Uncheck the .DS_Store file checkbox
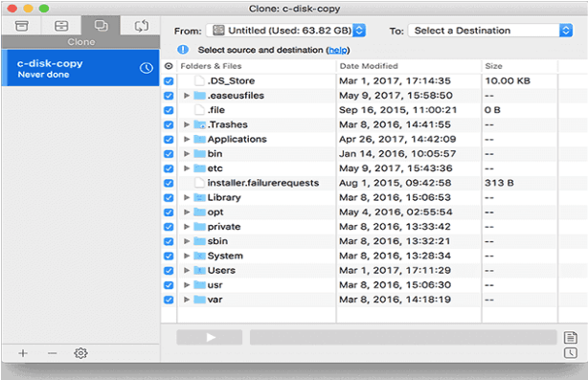The width and height of the screenshot is (588, 380). click(169, 81)
